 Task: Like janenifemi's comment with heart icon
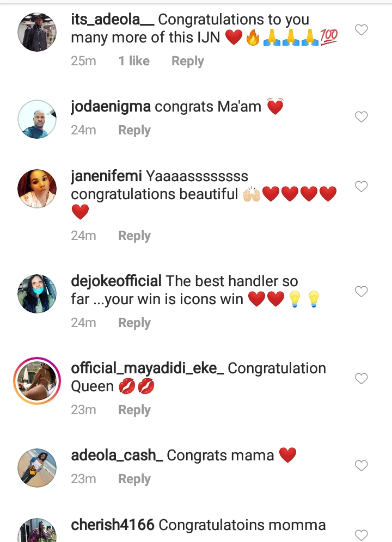pyautogui.click(x=362, y=187)
